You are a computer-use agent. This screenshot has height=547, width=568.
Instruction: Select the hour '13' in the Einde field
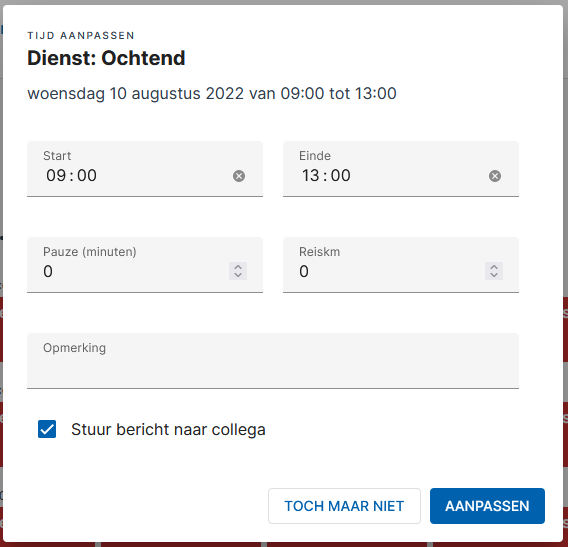[311, 176]
